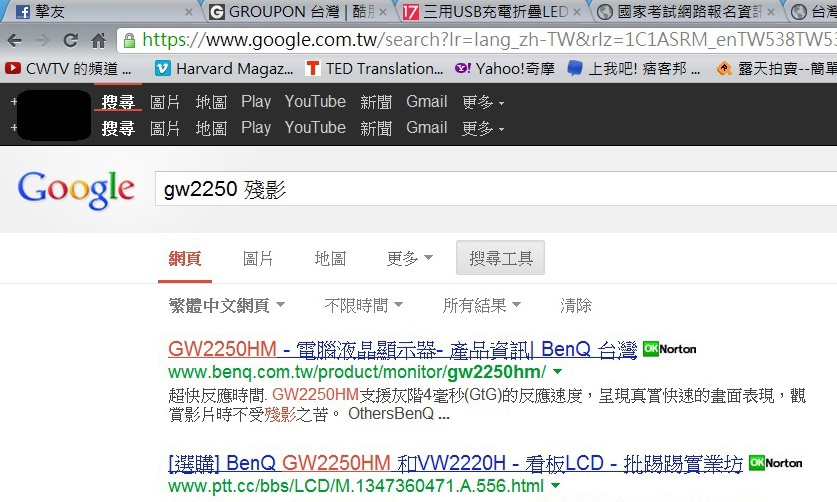
Task: Switch to the 摯友 Facebook tab
Action: pyautogui.click(x=101, y=12)
